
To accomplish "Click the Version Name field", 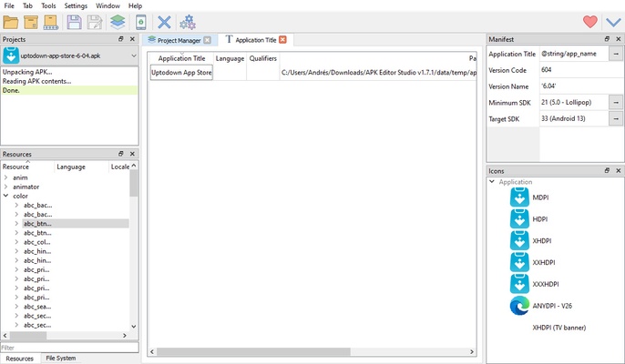I will click(580, 86).
